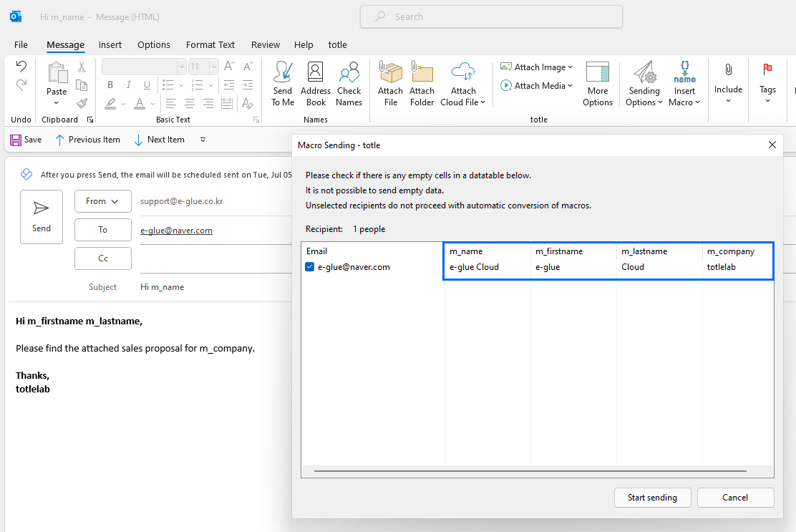Click the Subject field text
Viewport: 796px width, 532px height.
(x=162, y=287)
